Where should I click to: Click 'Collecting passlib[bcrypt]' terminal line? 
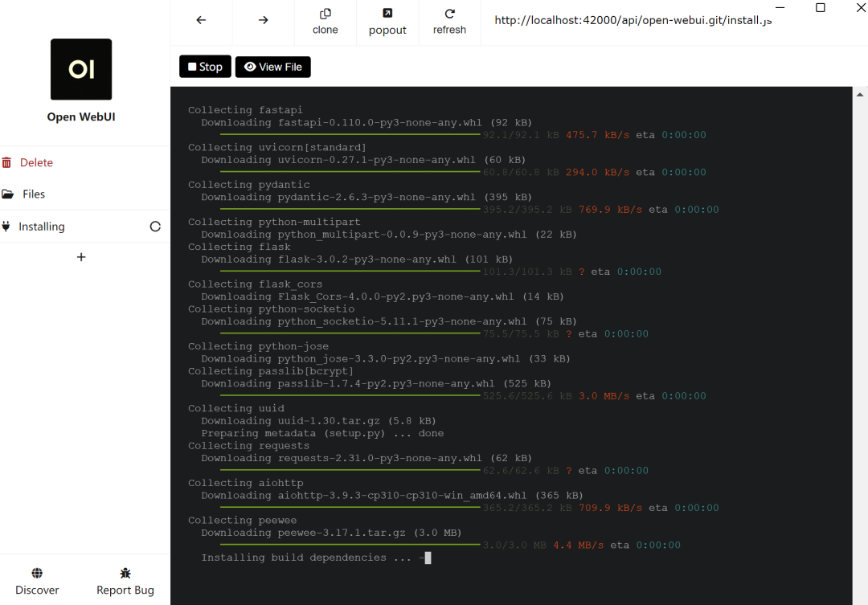coord(271,371)
